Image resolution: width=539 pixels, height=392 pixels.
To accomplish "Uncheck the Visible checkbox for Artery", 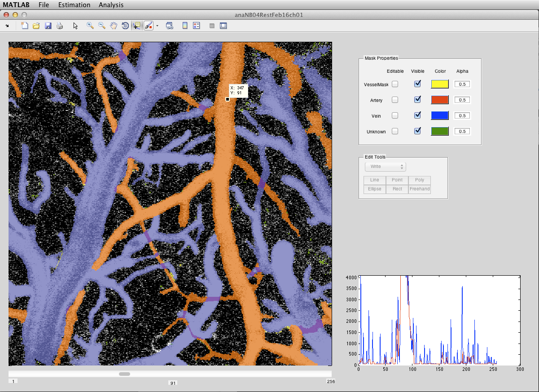I will 417,99.
